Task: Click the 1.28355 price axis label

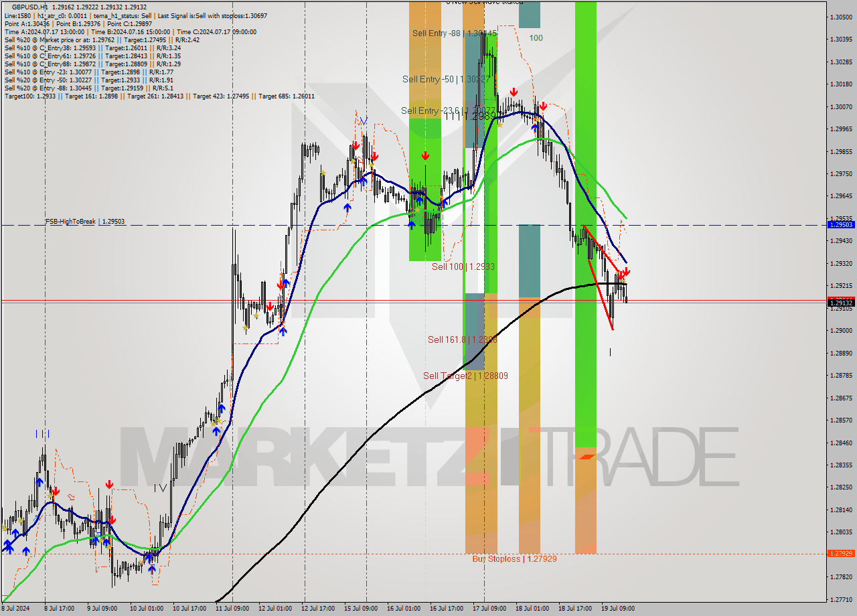Action: click(x=841, y=465)
